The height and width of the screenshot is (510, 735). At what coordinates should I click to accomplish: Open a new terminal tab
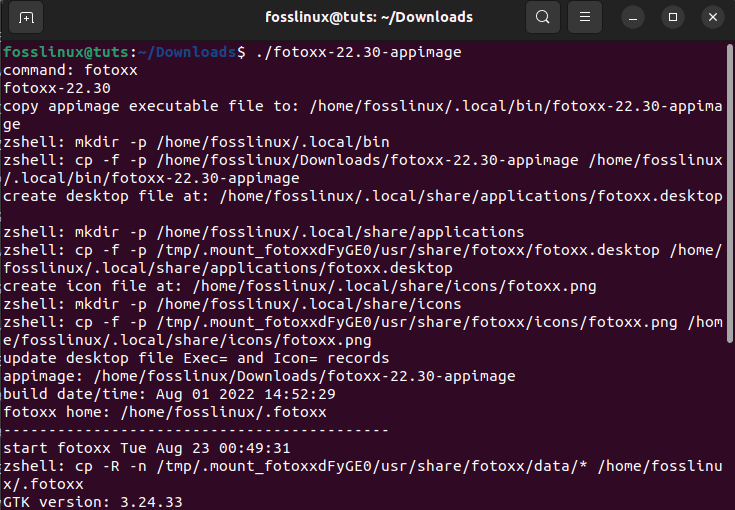point(26,17)
